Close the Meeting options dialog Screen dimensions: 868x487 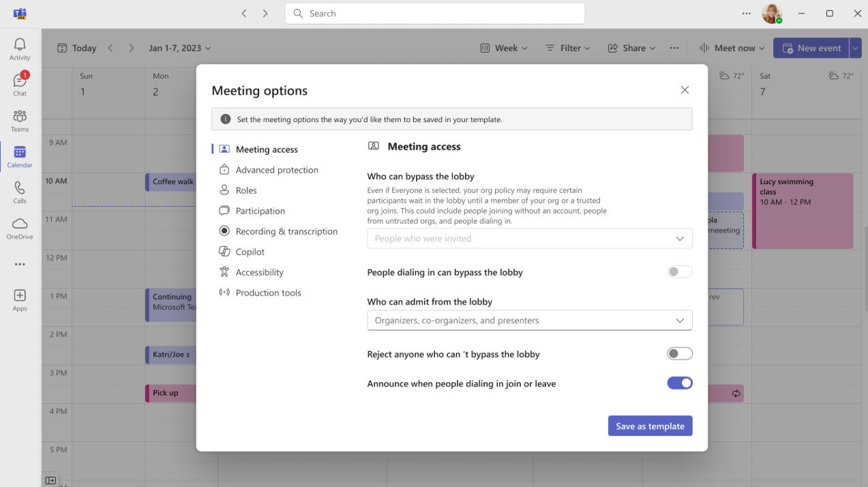[x=685, y=90]
